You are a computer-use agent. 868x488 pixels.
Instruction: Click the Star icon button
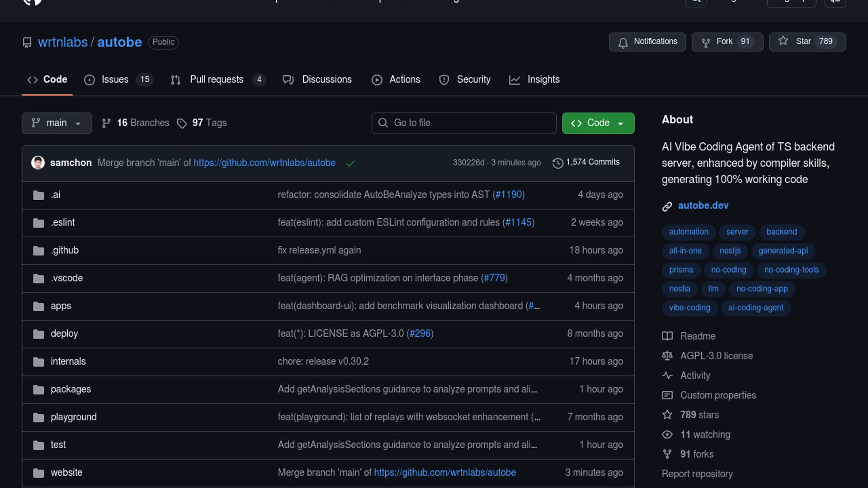click(783, 41)
